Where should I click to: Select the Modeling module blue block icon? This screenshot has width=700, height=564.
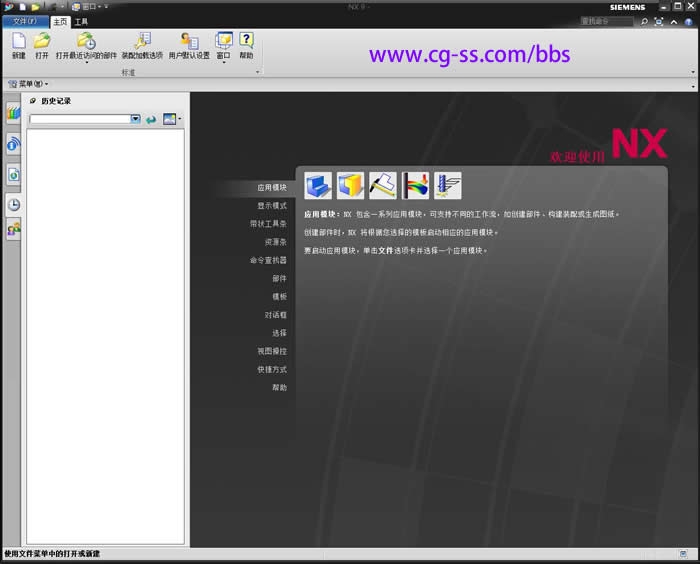(x=318, y=185)
